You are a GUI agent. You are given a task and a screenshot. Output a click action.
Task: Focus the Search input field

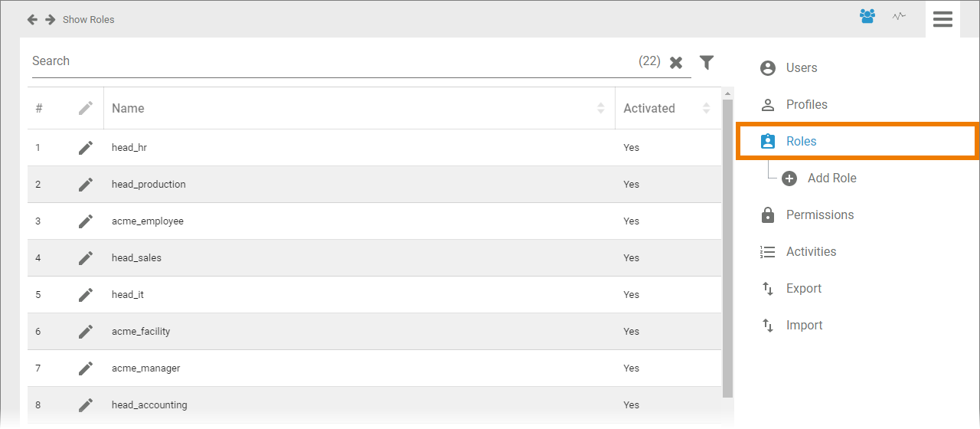click(329, 61)
